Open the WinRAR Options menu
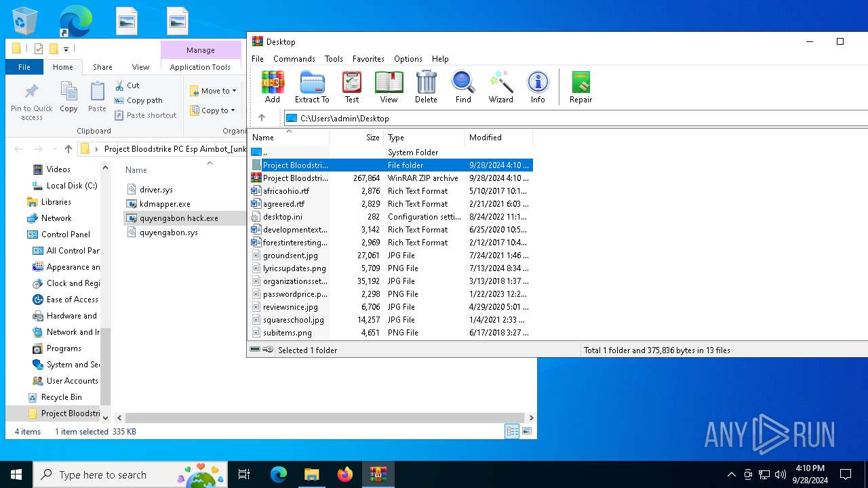 click(x=408, y=59)
